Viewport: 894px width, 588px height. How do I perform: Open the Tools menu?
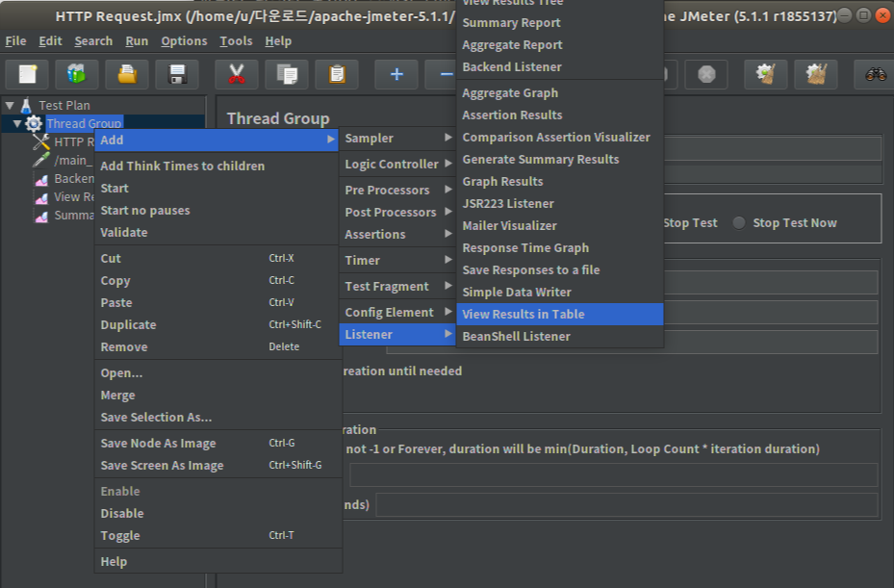pyautogui.click(x=236, y=41)
